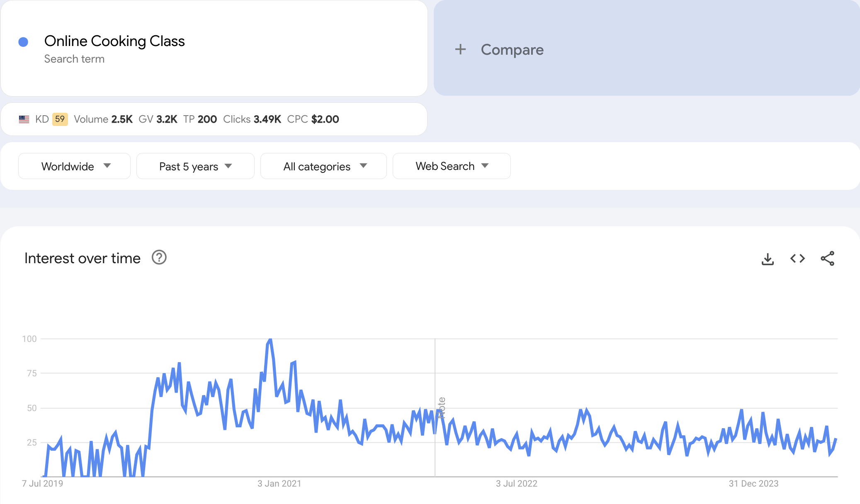
Task: Expand the Past 5 years dropdown
Action: [195, 166]
